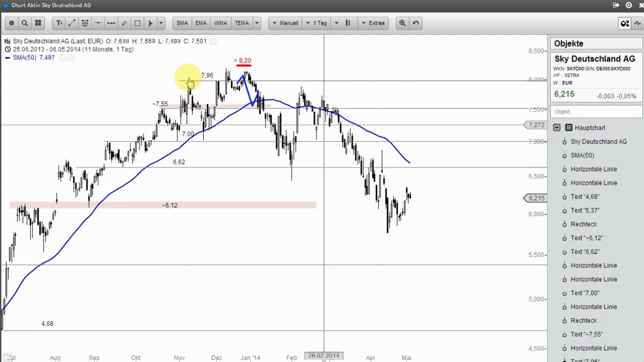Toggle the Objekte panel button
The width and height of the screenshot is (644, 362).
point(625,23)
